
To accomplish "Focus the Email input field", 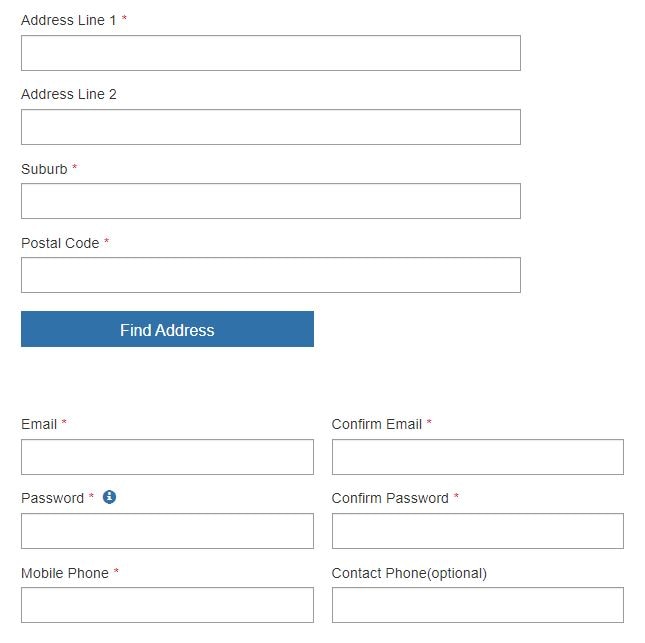I will point(167,457).
